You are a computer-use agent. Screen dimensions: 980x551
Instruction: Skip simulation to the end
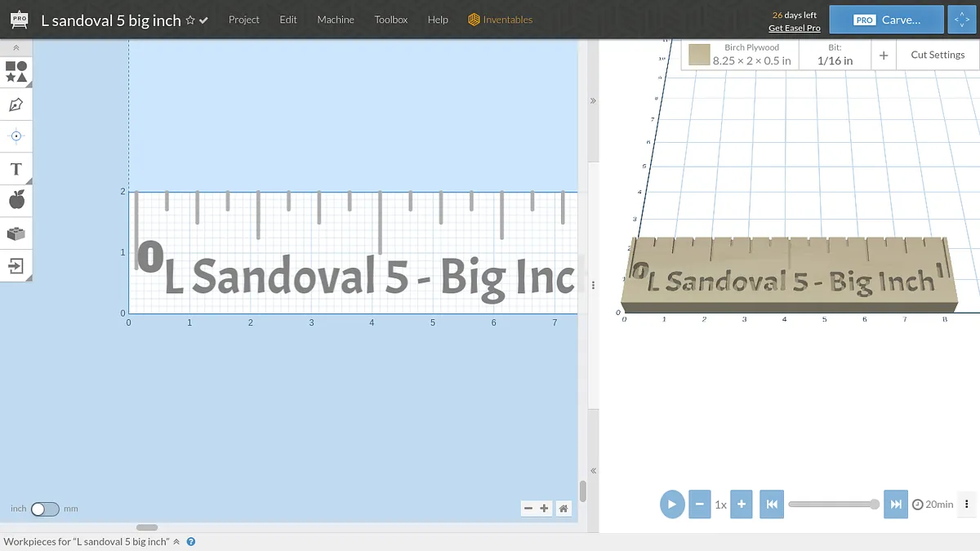tap(896, 504)
